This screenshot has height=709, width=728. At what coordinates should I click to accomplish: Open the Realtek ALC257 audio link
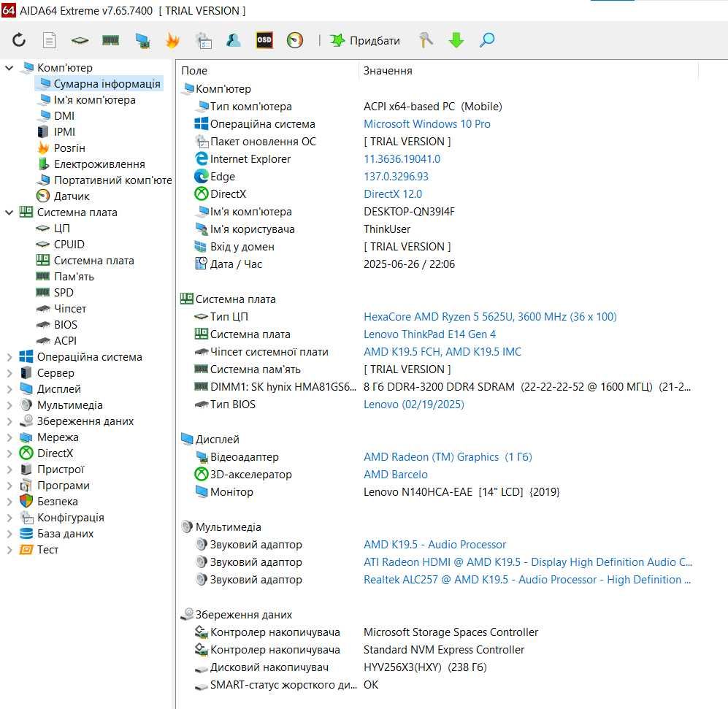coord(527,580)
